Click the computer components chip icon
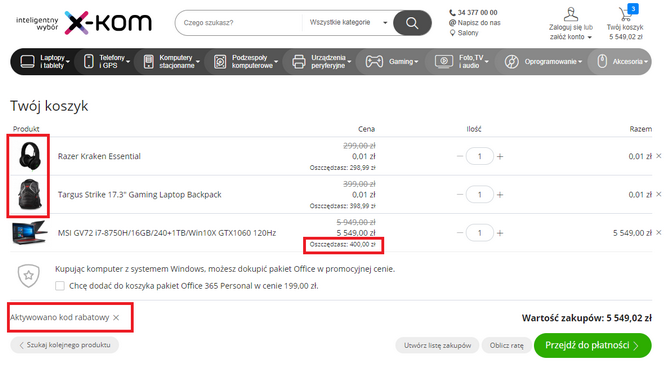Image resolution: width=670 pixels, height=375 pixels. (220, 62)
